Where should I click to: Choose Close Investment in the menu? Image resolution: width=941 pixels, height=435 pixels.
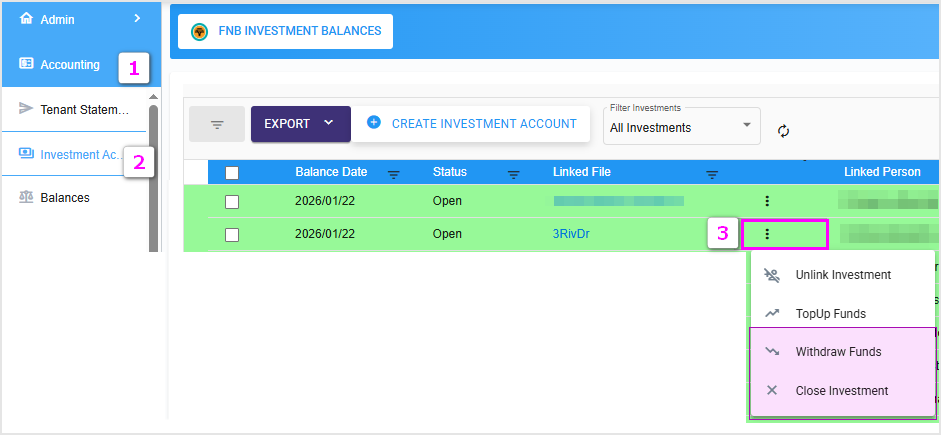841,391
